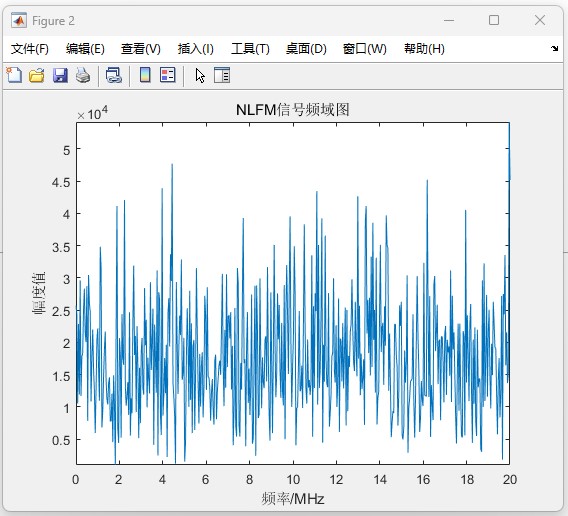
Task: Open the 编辑(E) menu
Action: pos(85,49)
